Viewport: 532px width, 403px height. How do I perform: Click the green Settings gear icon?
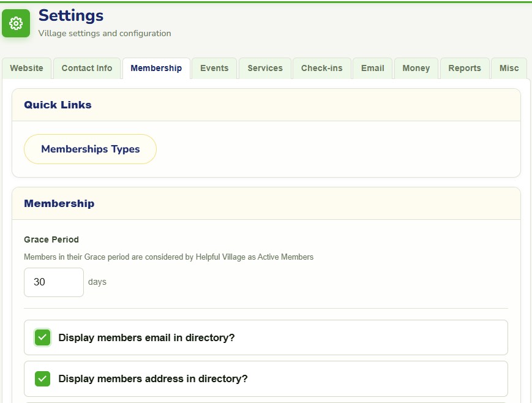pos(16,23)
